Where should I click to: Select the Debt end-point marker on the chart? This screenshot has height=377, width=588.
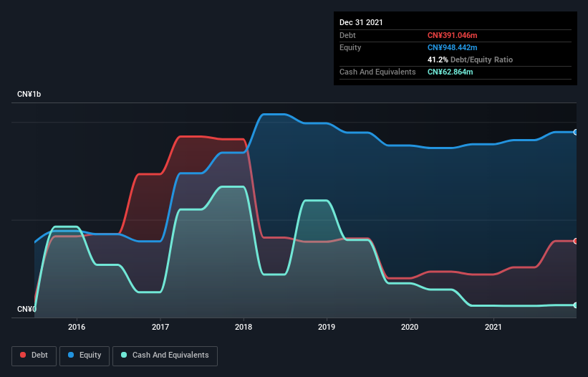click(x=576, y=242)
